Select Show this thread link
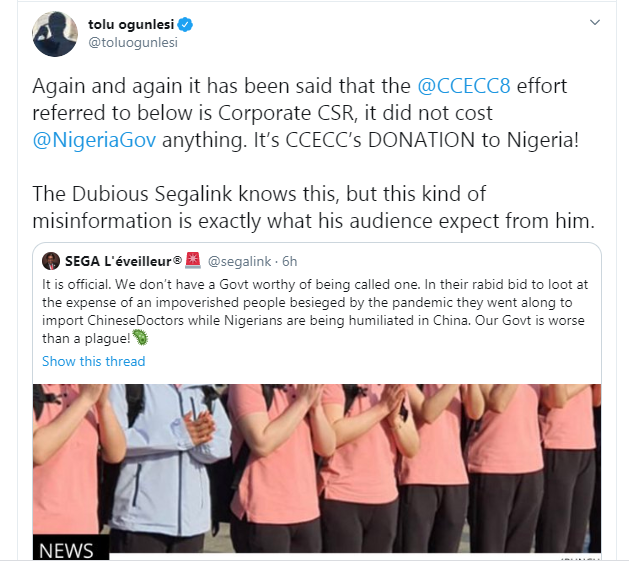 [93, 361]
